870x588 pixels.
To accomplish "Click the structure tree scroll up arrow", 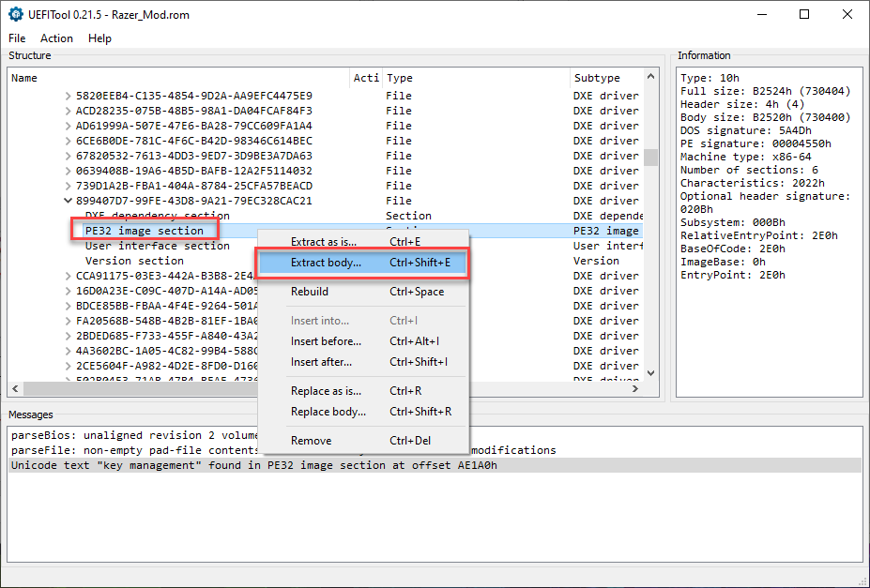I will coord(650,77).
